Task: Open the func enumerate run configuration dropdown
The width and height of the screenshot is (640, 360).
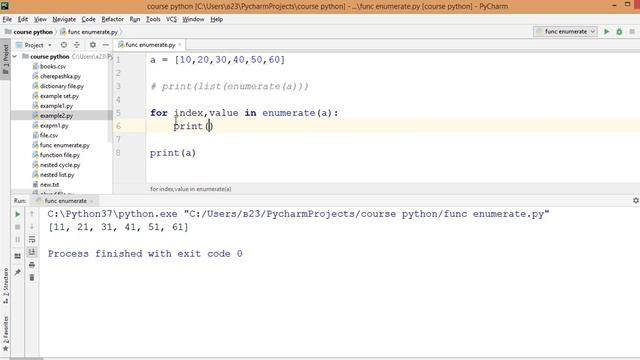Action: pyautogui.click(x=566, y=31)
